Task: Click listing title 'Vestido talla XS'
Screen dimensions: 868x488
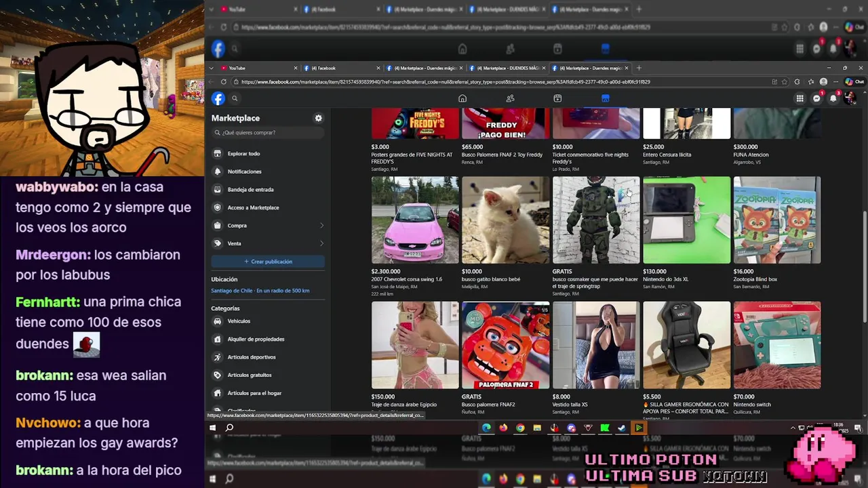Action: (x=570, y=405)
